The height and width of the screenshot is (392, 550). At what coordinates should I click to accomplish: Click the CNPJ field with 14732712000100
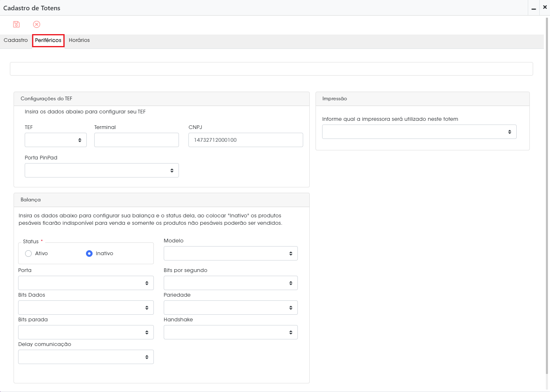tap(246, 140)
